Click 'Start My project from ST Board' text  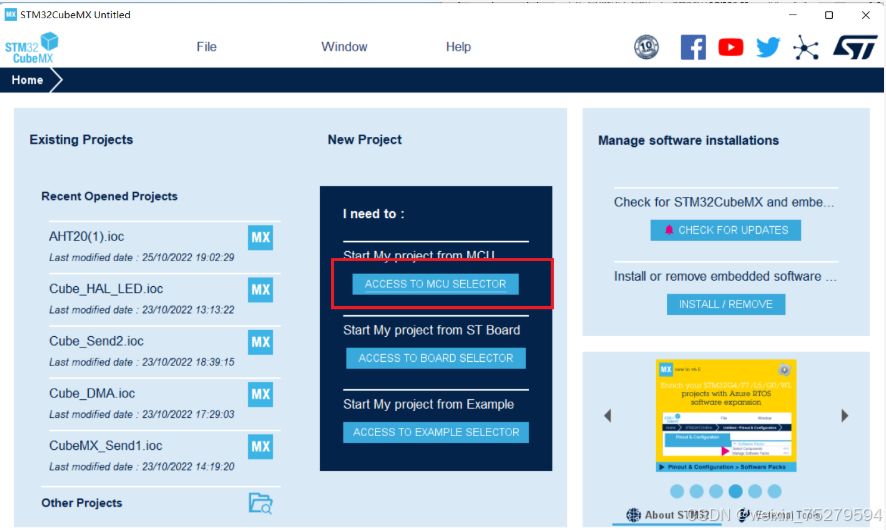click(x=432, y=330)
